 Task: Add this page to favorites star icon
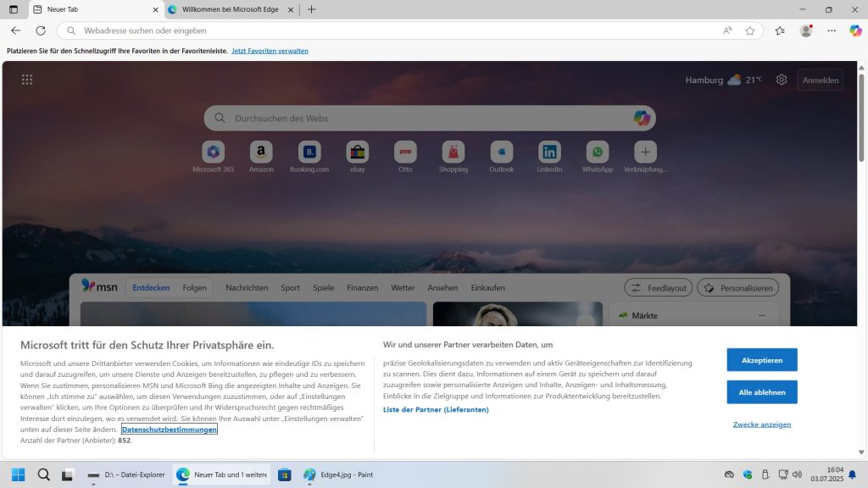750,30
